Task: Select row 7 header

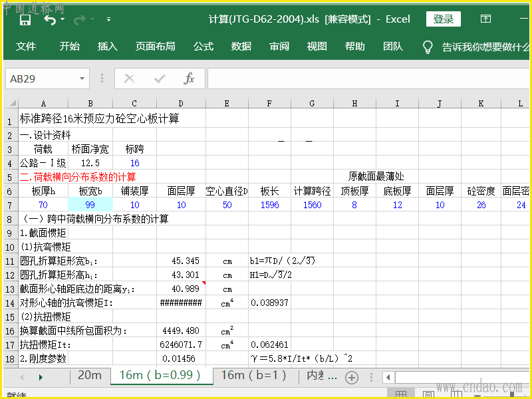Action: 10,205
